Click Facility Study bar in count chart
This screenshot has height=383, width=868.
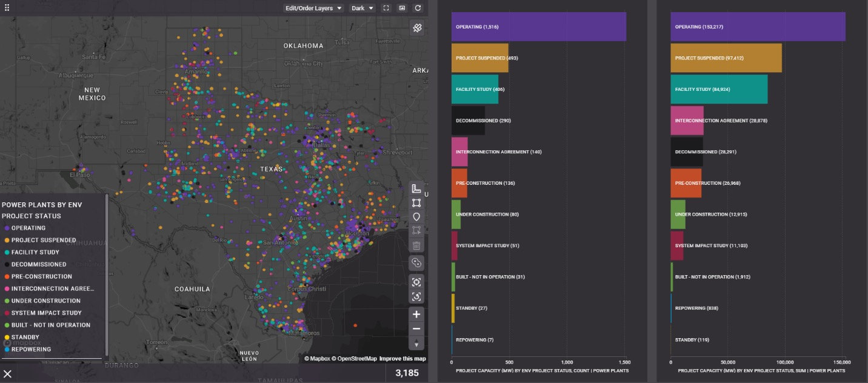pos(475,90)
